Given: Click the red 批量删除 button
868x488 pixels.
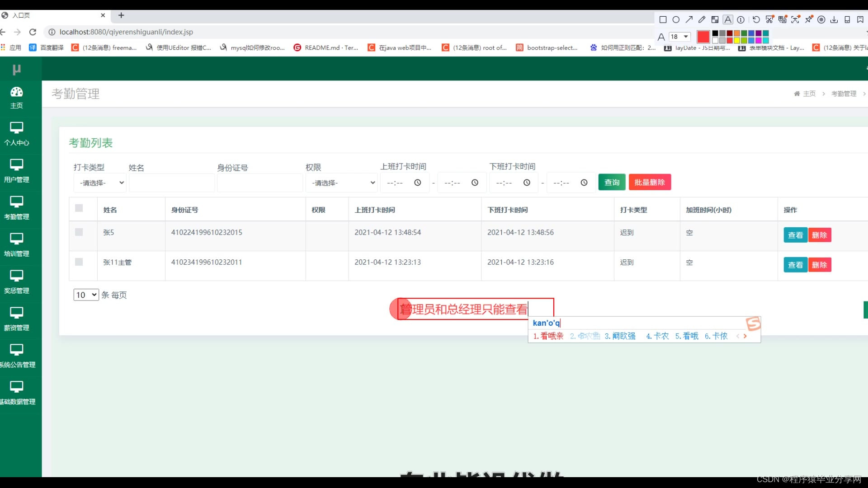Looking at the screenshot, I should pyautogui.click(x=649, y=182).
